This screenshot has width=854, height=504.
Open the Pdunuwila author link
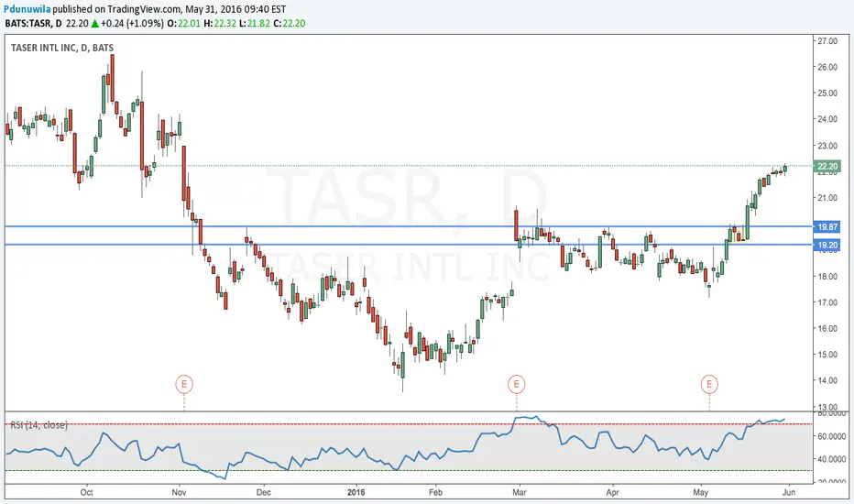click(x=27, y=9)
